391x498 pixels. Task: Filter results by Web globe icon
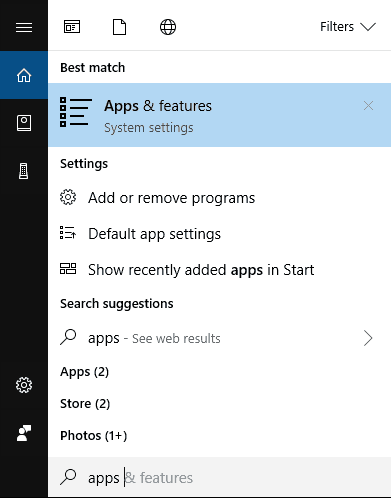[168, 27]
